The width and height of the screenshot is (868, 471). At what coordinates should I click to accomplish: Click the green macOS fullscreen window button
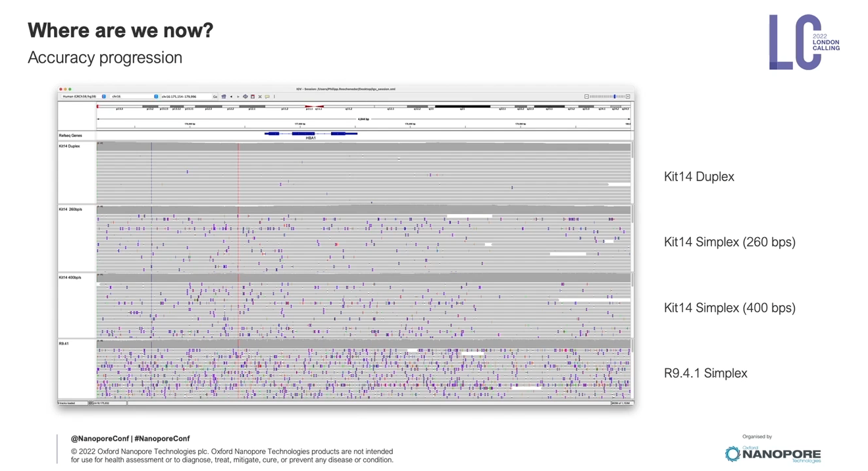click(x=70, y=89)
